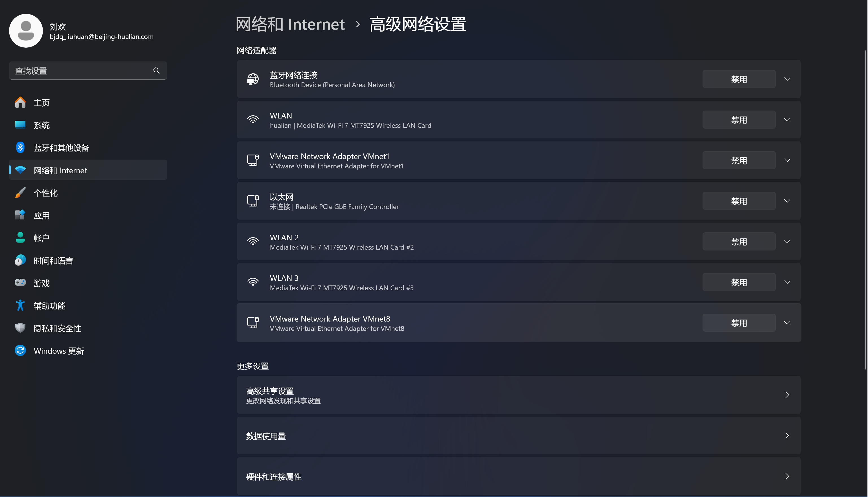The image size is (868, 497).
Task: Go back to 网络和 Internet breadcrumb
Action: tap(290, 25)
